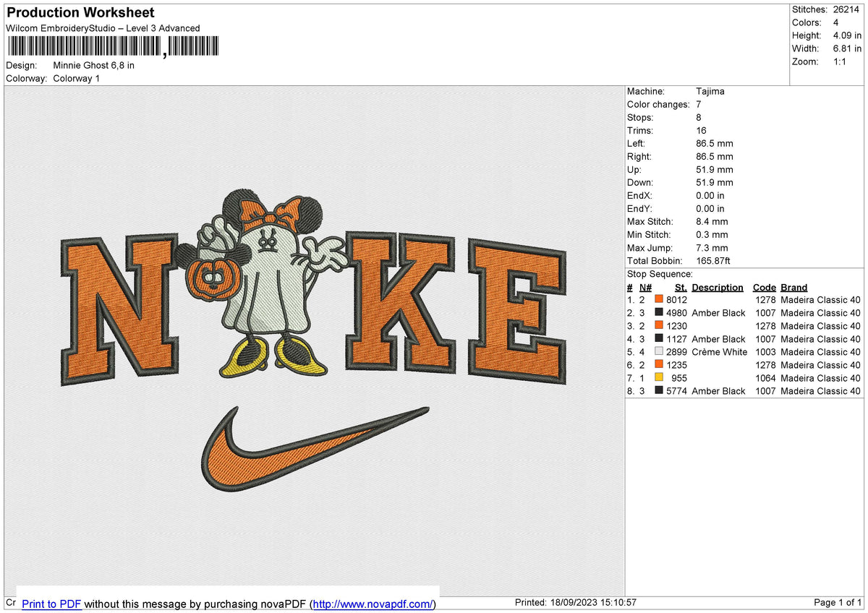
Task: Click the Max Jump value 7.3 mm
Action: 712,247
